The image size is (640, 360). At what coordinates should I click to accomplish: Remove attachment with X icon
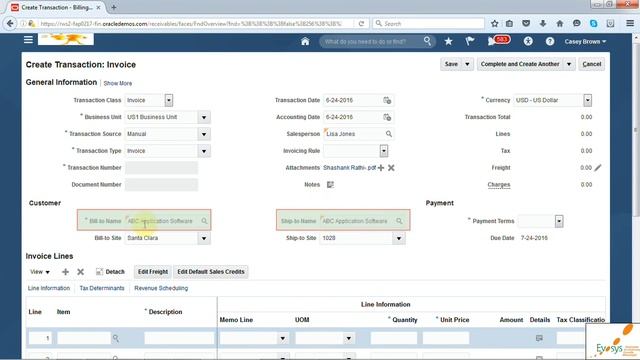[x=391, y=168]
